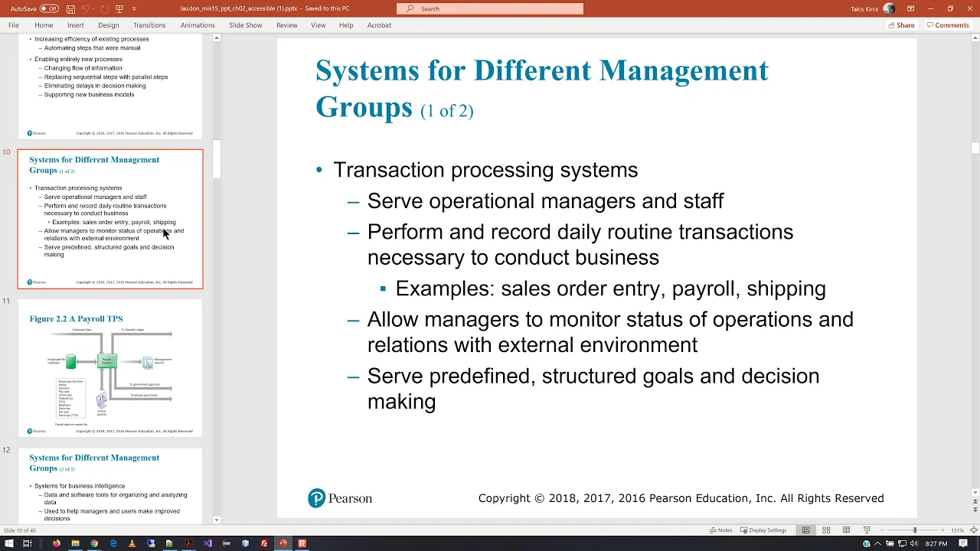Click the 'Slide 10 of 40' status indicator
Screen dimensions: 980x551
(x=19, y=530)
